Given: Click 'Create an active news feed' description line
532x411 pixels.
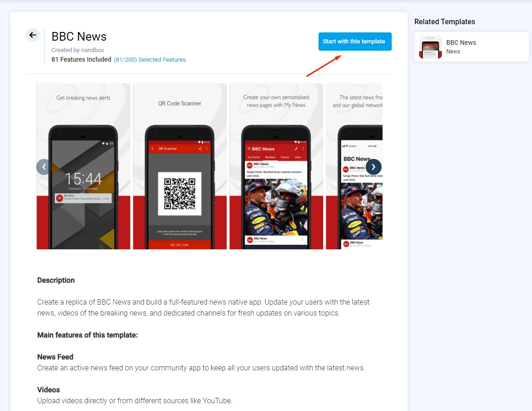Looking at the screenshot, I should click(x=201, y=368).
